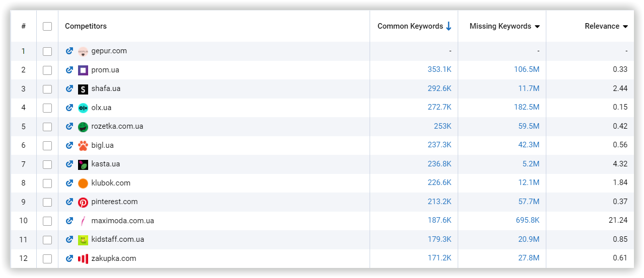The width and height of the screenshot is (644, 278).
Task: Open kasta.ua missing keywords 5.2M
Action: tap(531, 164)
